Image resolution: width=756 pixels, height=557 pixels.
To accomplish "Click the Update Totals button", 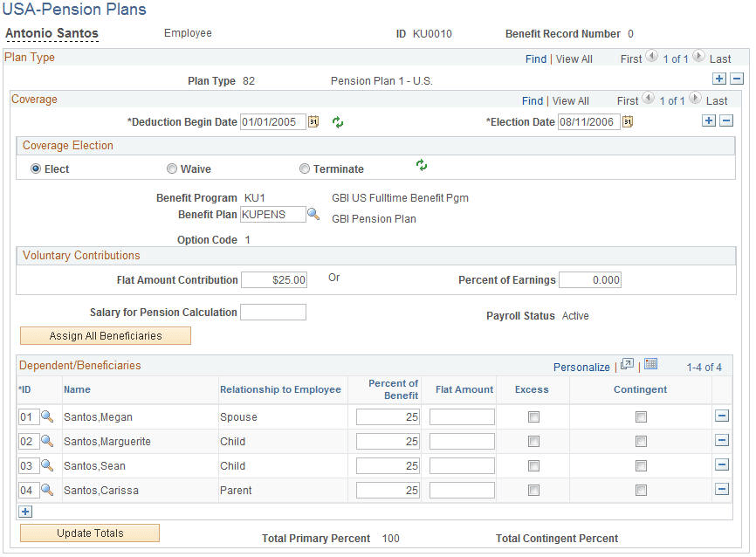I will 89,533.
